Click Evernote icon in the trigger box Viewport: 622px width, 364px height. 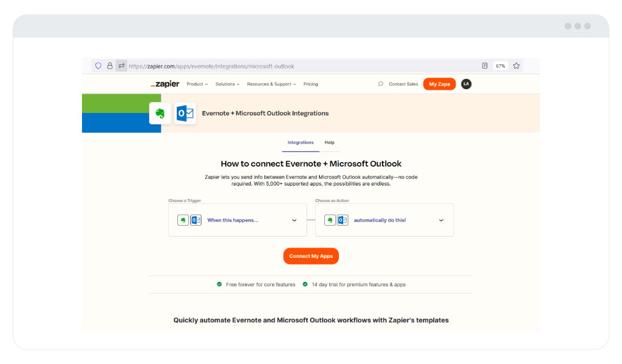tap(183, 220)
